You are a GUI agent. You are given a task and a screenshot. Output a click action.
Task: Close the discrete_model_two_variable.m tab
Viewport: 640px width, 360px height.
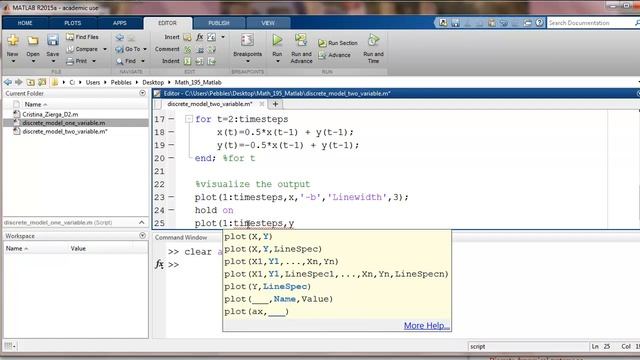[262, 104]
